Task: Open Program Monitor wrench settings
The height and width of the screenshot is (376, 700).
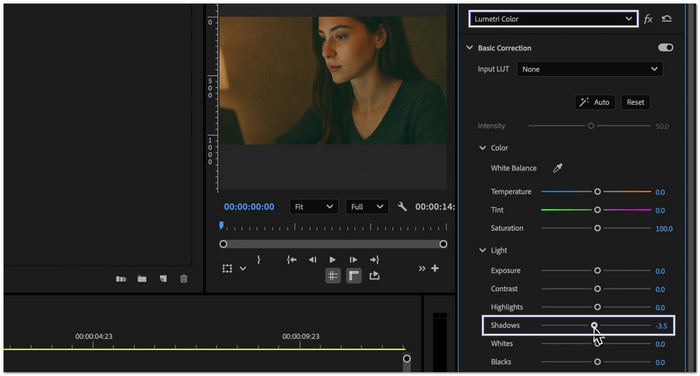Action: click(x=402, y=206)
